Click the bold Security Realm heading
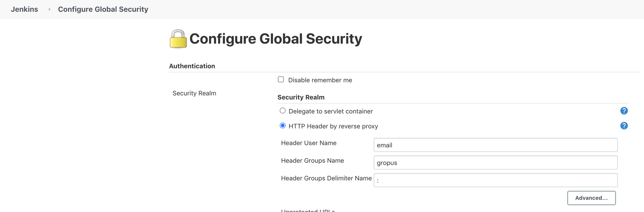644x212 pixels. point(301,97)
